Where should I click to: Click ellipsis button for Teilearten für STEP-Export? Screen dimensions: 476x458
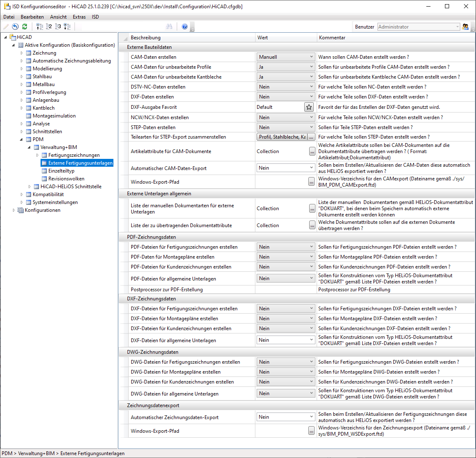pyautogui.click(x=311, y=137)
